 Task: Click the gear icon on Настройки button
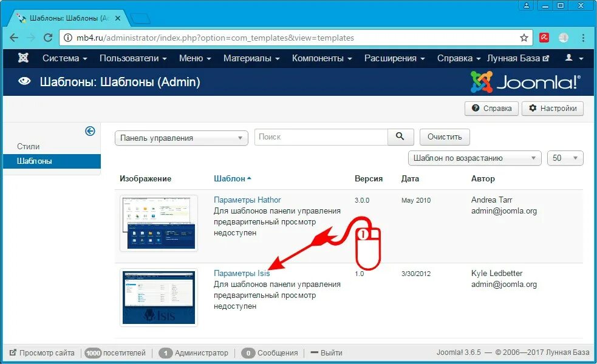pos(532,109)
